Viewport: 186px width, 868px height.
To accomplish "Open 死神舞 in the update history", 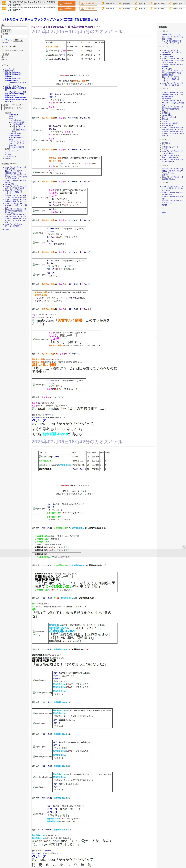I will point(164,205).
